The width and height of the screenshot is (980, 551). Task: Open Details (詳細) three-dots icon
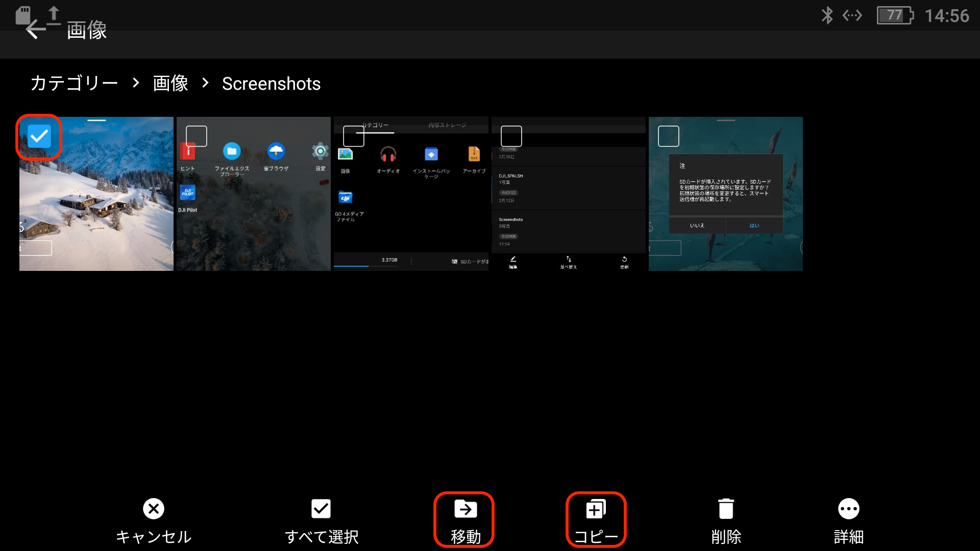point(848,509)
